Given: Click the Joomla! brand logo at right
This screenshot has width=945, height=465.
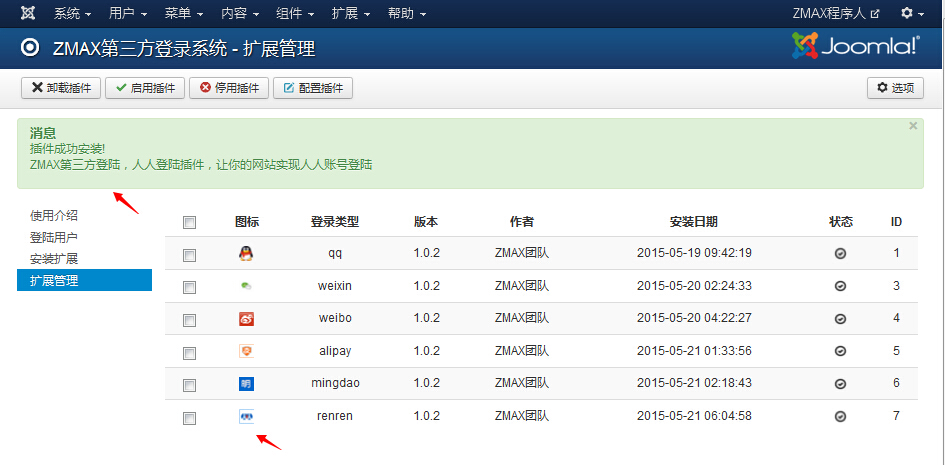Looking at the screenshot, I should tap(856, 45).
